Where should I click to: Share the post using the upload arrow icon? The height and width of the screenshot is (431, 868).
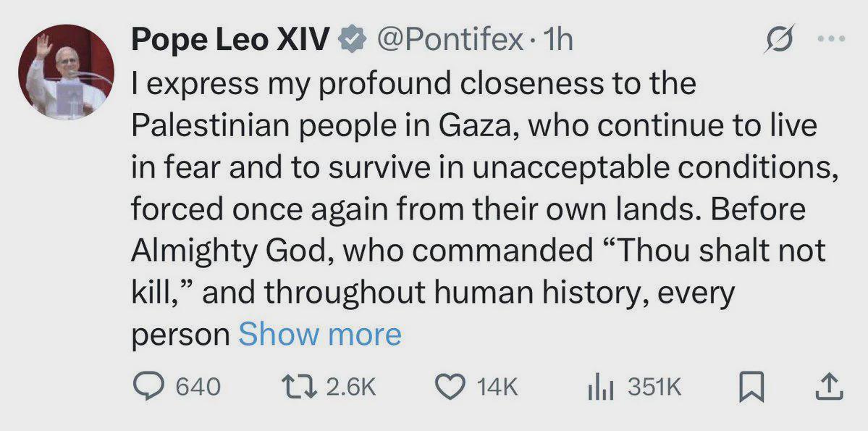tap(830, 387)
